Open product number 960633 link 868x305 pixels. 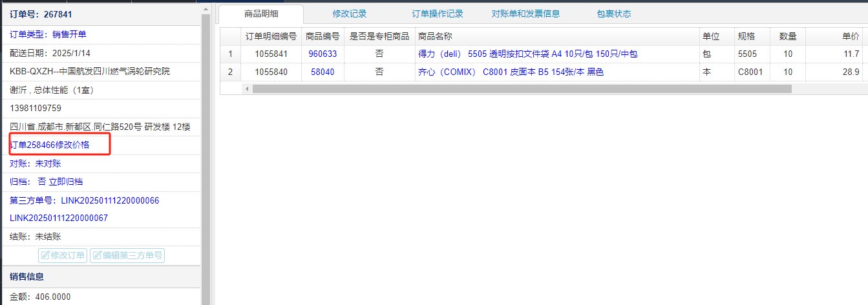point(323,54)
